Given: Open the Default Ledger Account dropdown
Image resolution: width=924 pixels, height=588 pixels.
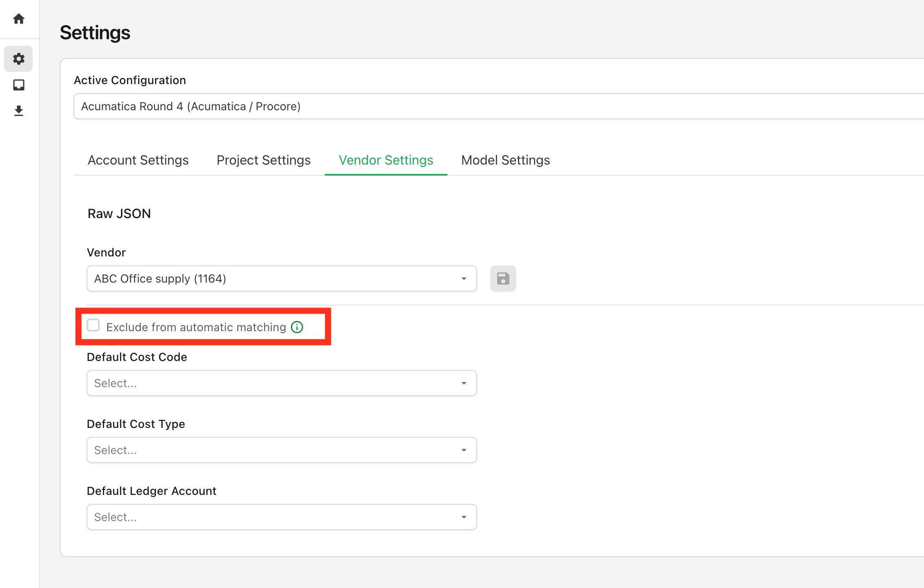Looking at the screenshot, I should (281, 517).
